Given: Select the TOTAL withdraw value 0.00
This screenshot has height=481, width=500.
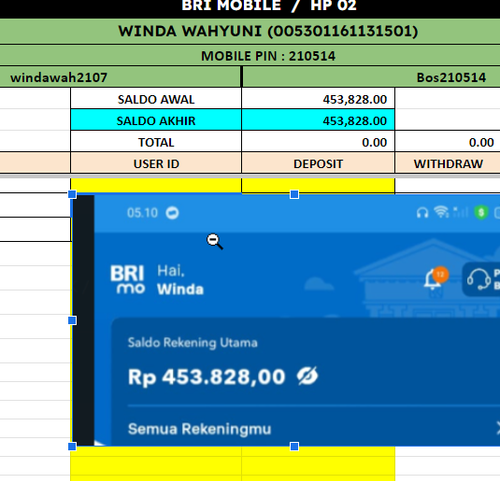Looking at the screenshot, I should click(x=448, y=142).
